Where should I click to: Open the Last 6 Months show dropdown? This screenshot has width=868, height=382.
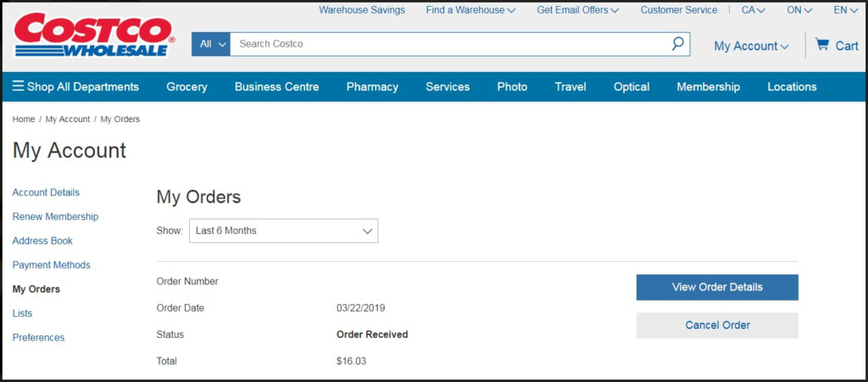[283, 230]
